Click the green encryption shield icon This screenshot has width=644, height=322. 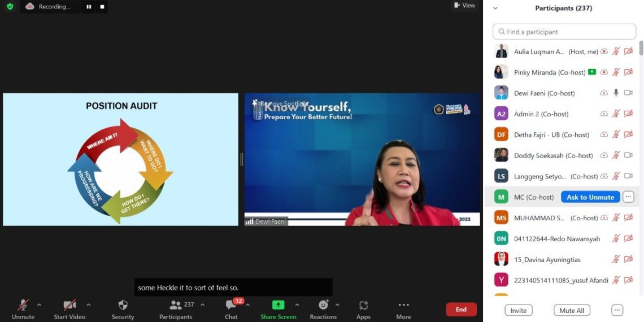point(10,7)
